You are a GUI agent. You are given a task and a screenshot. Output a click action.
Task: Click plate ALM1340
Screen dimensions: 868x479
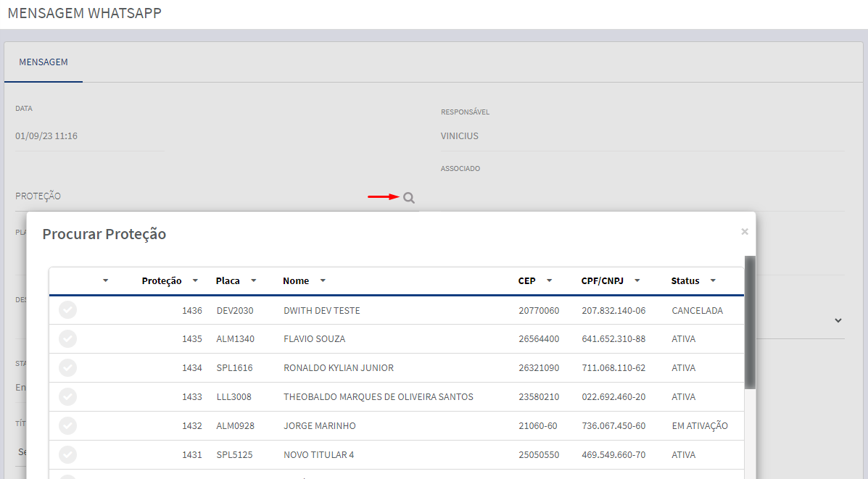click(235, 338)
